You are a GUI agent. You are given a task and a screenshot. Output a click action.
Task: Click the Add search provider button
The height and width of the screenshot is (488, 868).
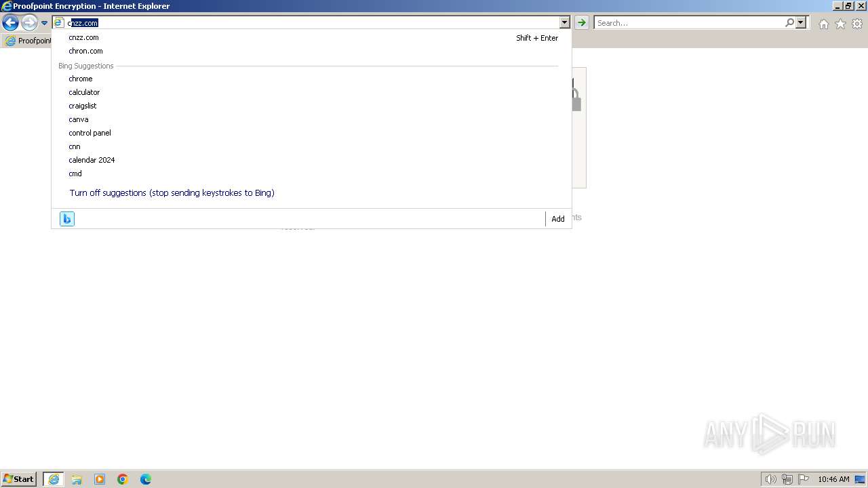coord(558,219)
